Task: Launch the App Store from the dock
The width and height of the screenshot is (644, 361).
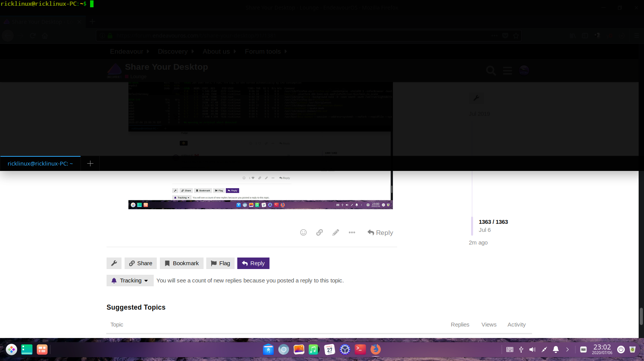Action: click(268, 350)
